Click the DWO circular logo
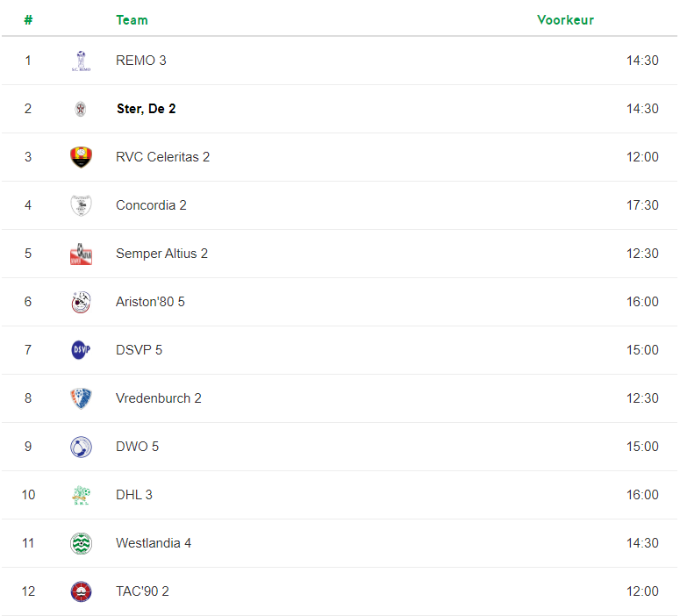The height and width of the screenshot is (616, 680). 81,447
